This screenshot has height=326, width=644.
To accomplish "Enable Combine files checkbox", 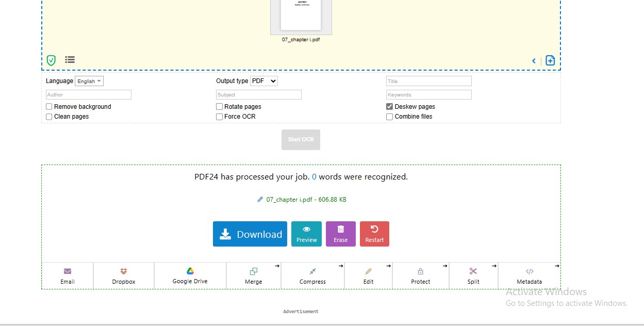I will tap(390, 117).
